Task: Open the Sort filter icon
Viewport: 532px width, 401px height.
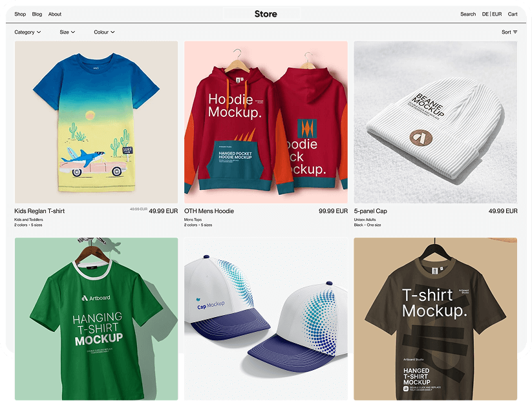Action: (x=515, y=32)
